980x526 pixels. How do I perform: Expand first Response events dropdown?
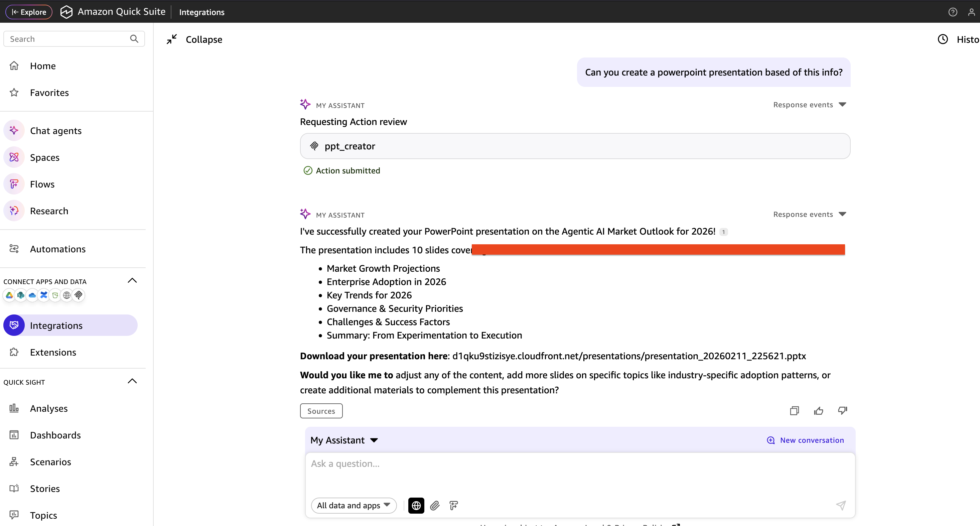click(x=809, y=105)
